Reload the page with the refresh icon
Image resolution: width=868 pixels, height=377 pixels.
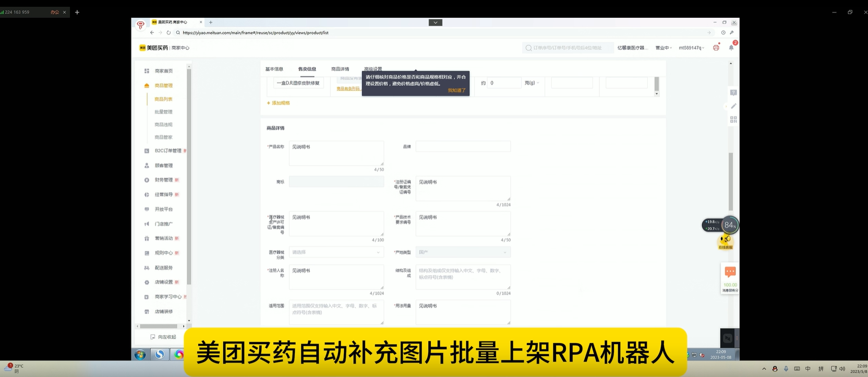tap(168, 32)
